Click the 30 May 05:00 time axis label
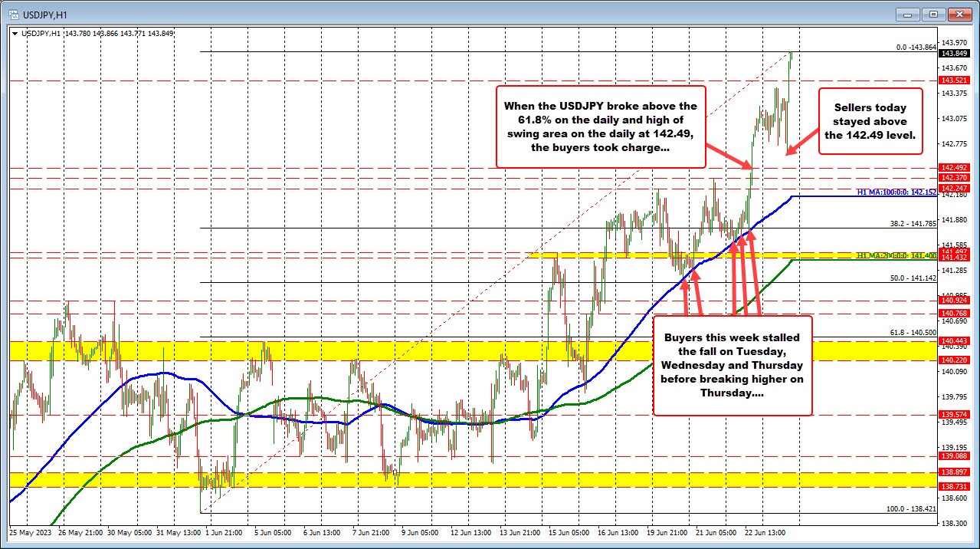 click(x=128, y=531)
